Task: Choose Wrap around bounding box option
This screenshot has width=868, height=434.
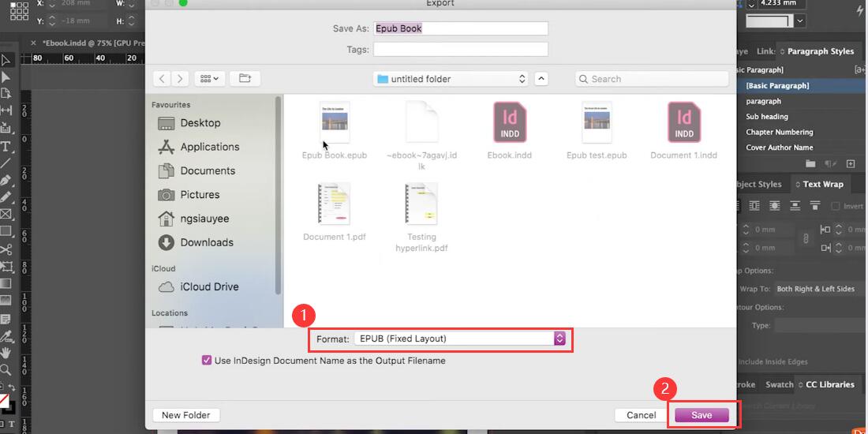Action: [x=754, y=206]
